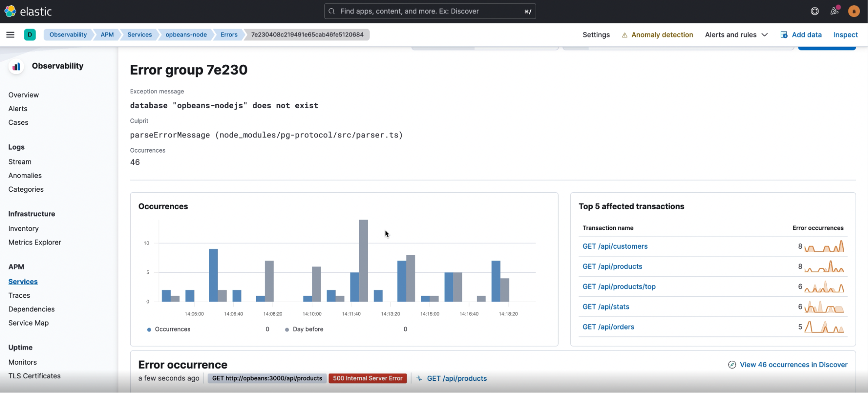Image resolution: width=868 pixels, height=393 pixels.
Task: Open GET /api/customers transaction
Action: [x=615, y=246]
